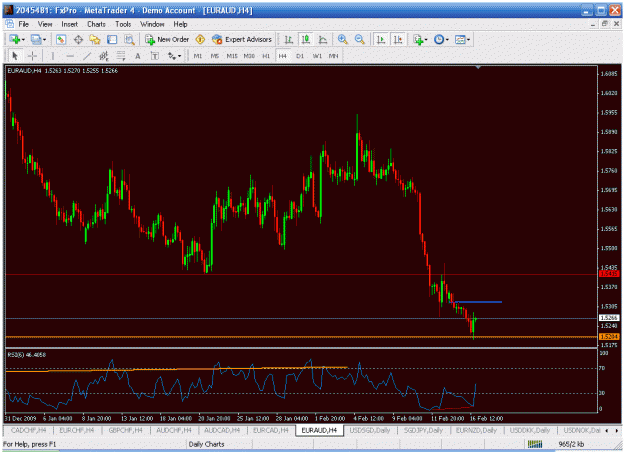This screenshot has width=625, height=452.
Task: Open the Arrows objects dropdown
Action: pyautogui.click(x=174, y=56)
